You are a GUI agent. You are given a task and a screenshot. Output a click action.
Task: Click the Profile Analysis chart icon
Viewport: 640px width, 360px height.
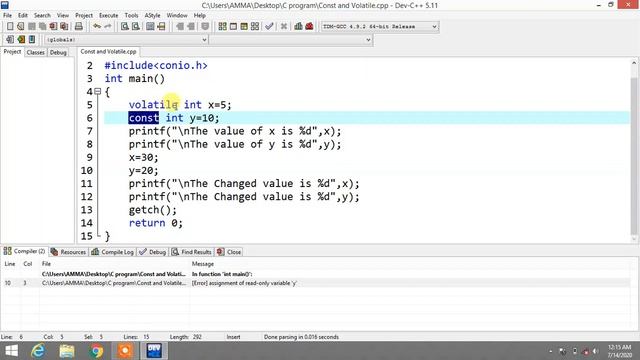(298, 27)
